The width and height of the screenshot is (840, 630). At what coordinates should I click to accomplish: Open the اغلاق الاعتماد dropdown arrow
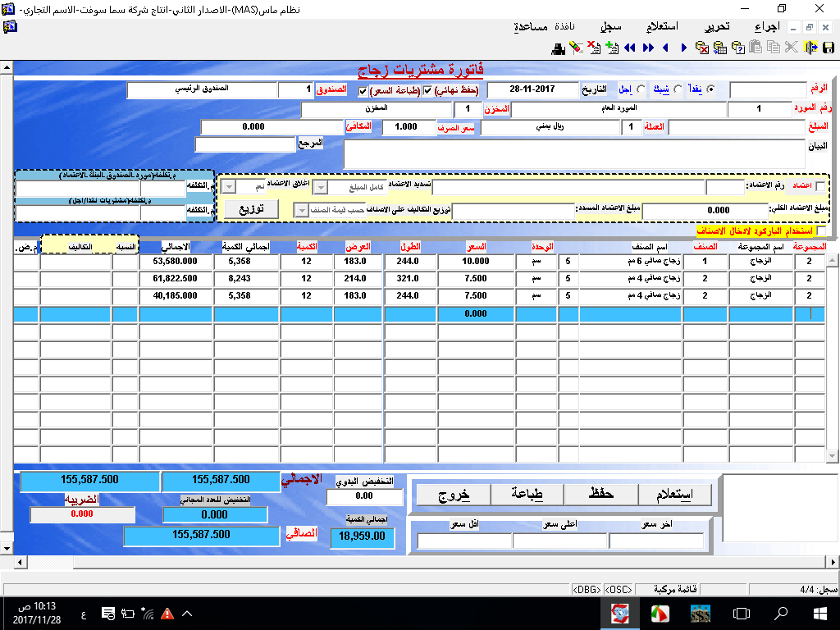pos(230,186)
